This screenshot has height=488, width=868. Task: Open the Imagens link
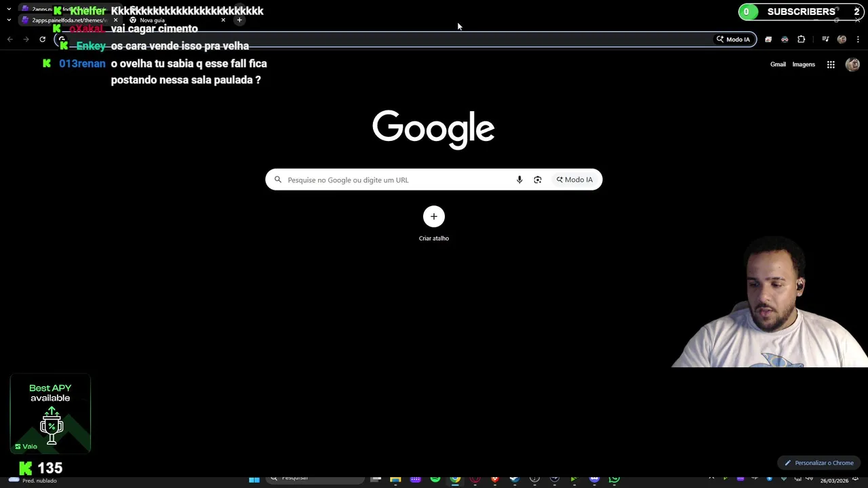coord(804,64)
